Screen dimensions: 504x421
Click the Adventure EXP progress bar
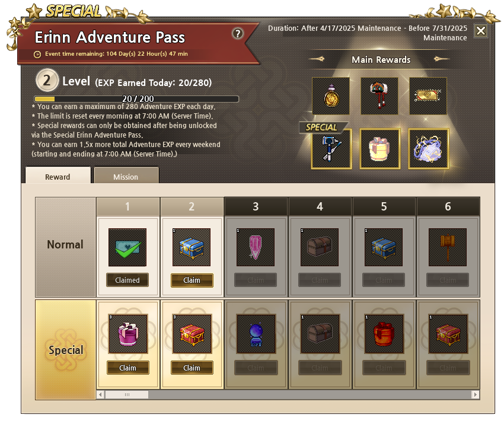point(136,99)
